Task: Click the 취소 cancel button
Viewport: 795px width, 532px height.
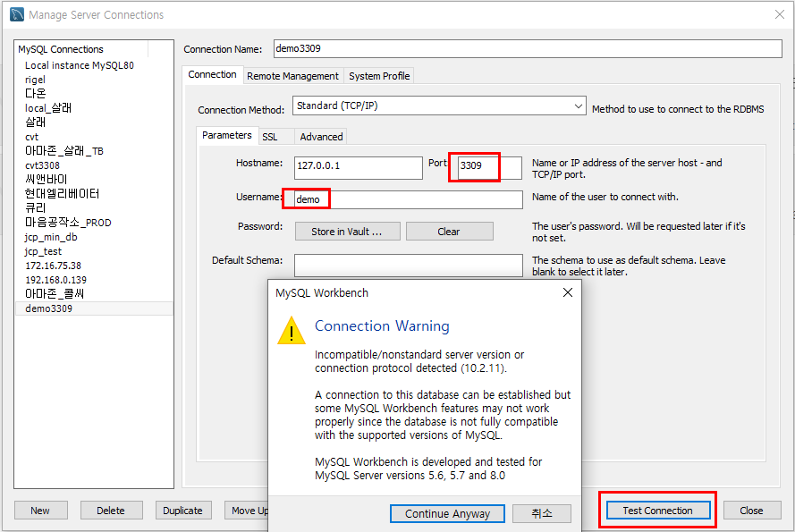Action: (542, 514)
